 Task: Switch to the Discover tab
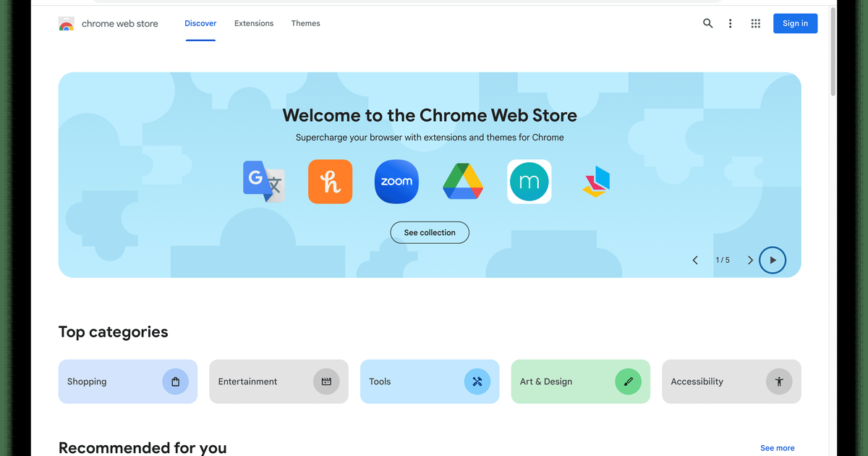200,23
